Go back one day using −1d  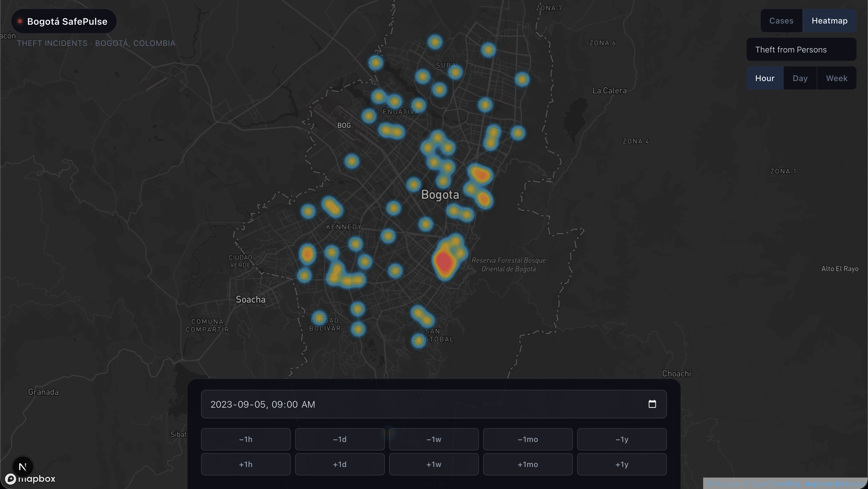pyautogui.click(x=339, y=440)
